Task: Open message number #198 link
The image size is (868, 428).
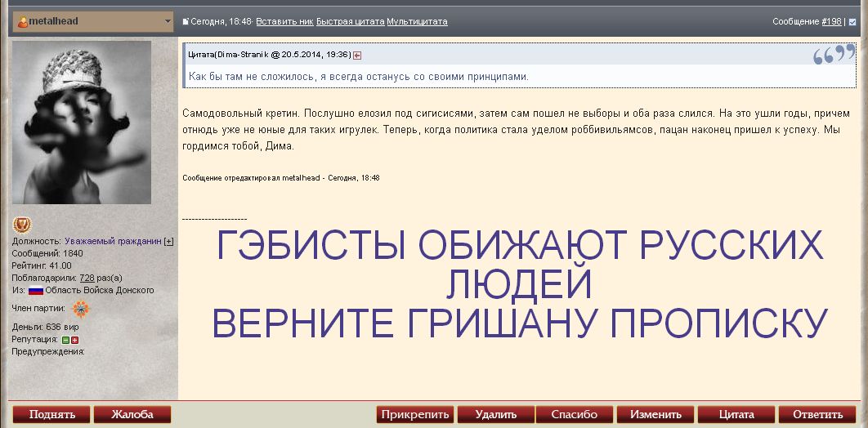Action: [x=831, y=21]
